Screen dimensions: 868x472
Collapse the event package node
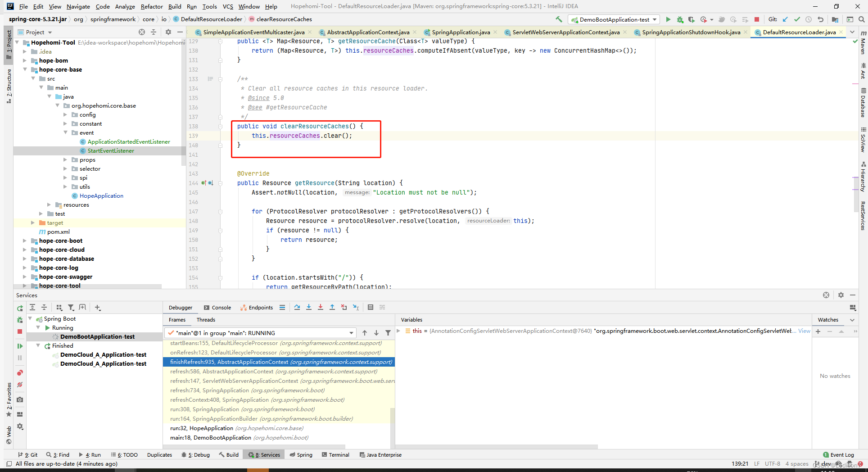pos(65,132)
